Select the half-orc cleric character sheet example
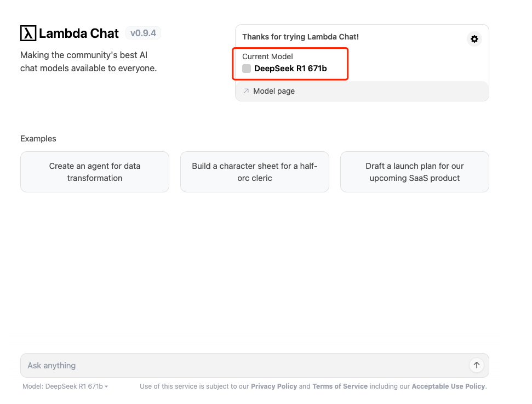 point(255,172)
